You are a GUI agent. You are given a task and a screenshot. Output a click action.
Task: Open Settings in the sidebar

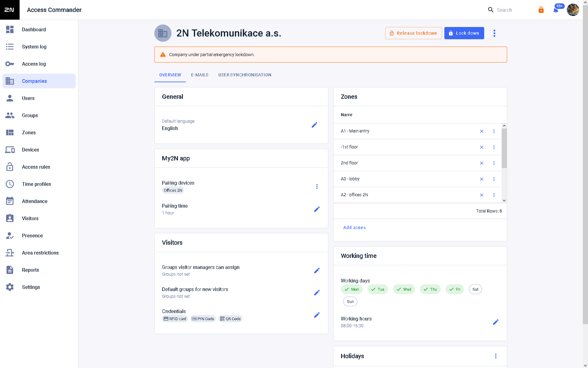[x=39, y=287]
